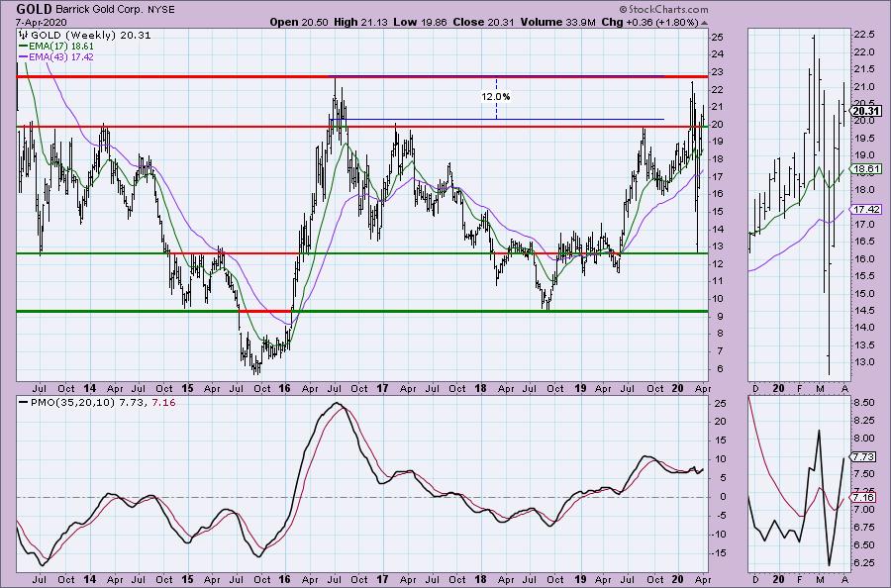Screen dimensions: 891x588
Task: Click the 12.0% range annotation label
Action: (x=496, y=97)
